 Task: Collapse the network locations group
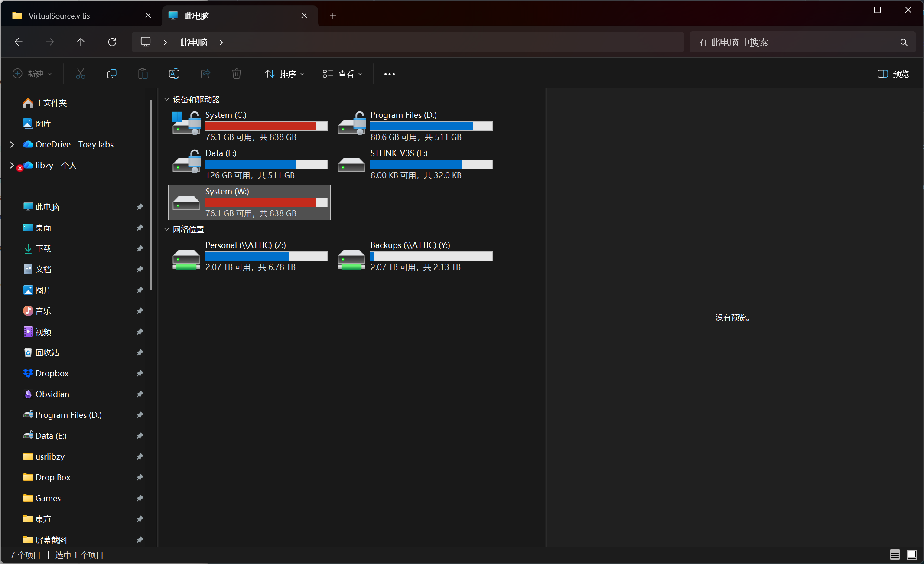[x=166, y=229]
